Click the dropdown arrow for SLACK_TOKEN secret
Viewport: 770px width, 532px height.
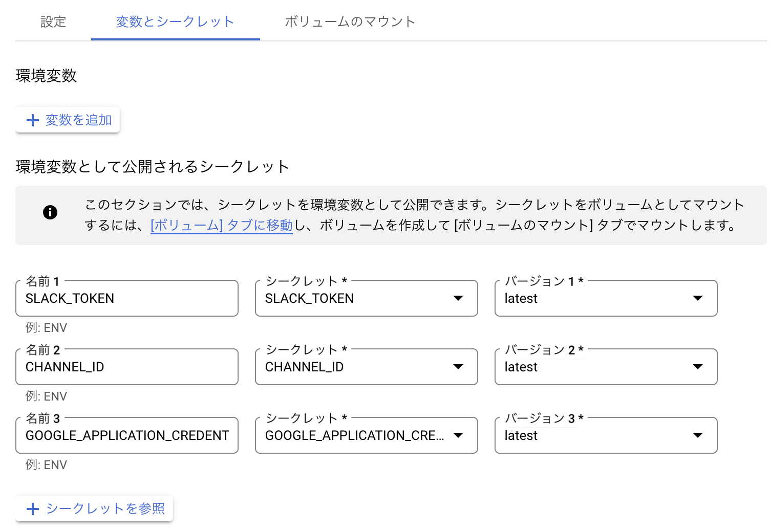[458, 298]
